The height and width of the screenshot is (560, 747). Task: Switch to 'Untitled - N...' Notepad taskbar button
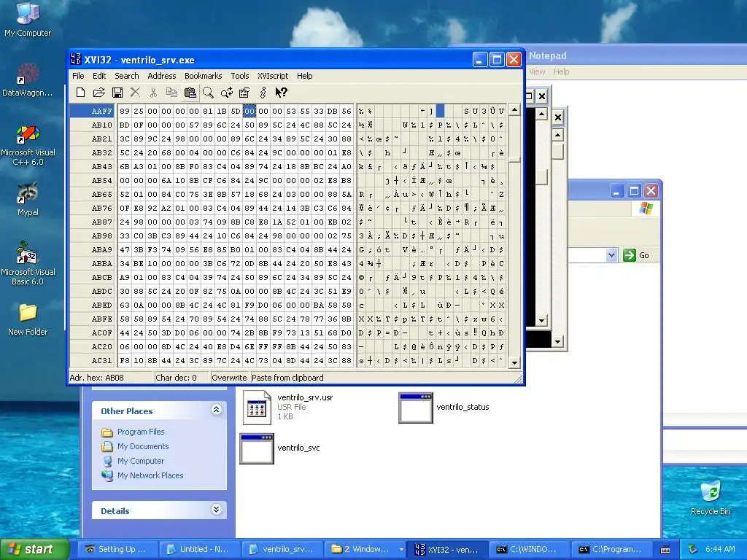coord(198,549)
